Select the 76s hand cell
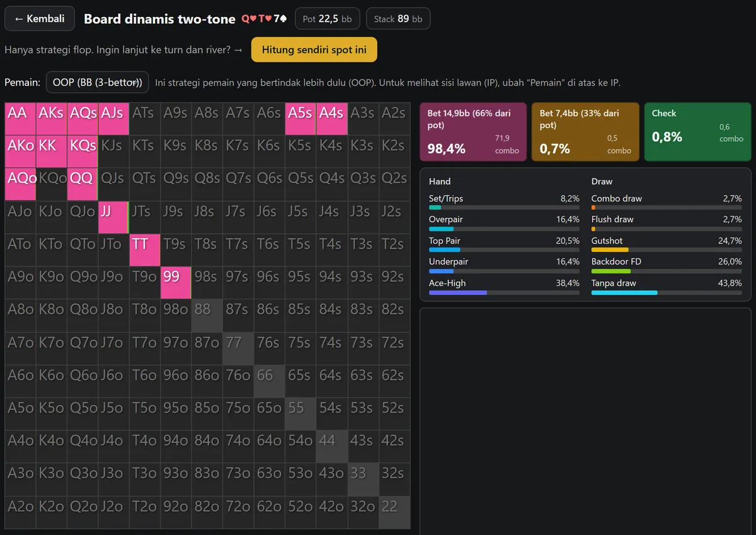 (270, 348)
